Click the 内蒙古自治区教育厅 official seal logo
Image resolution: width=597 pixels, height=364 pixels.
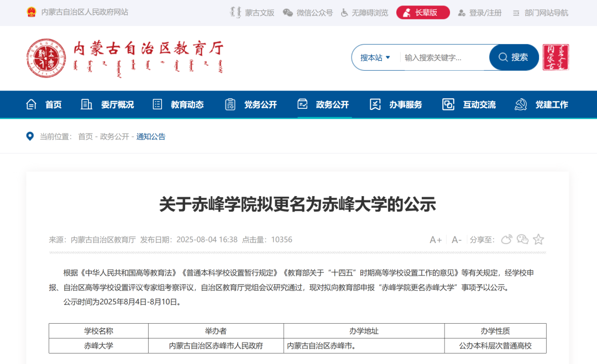coord(46,57)
